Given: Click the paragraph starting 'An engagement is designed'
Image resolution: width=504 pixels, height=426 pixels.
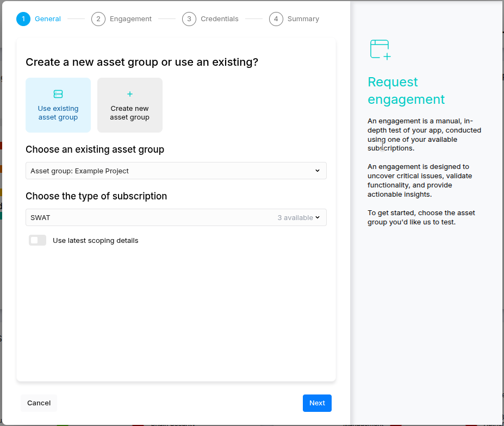Looking at the screenshot, I should click(x=420, y=180).
